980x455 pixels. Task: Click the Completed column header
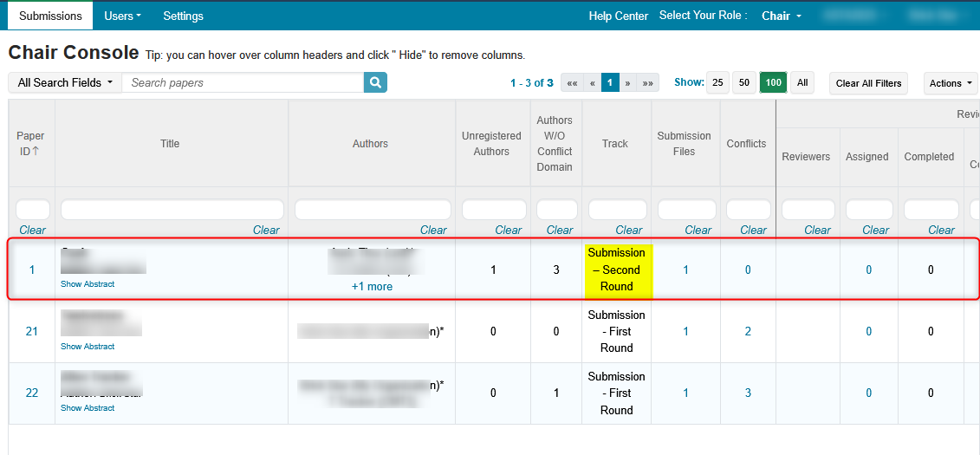930,157
